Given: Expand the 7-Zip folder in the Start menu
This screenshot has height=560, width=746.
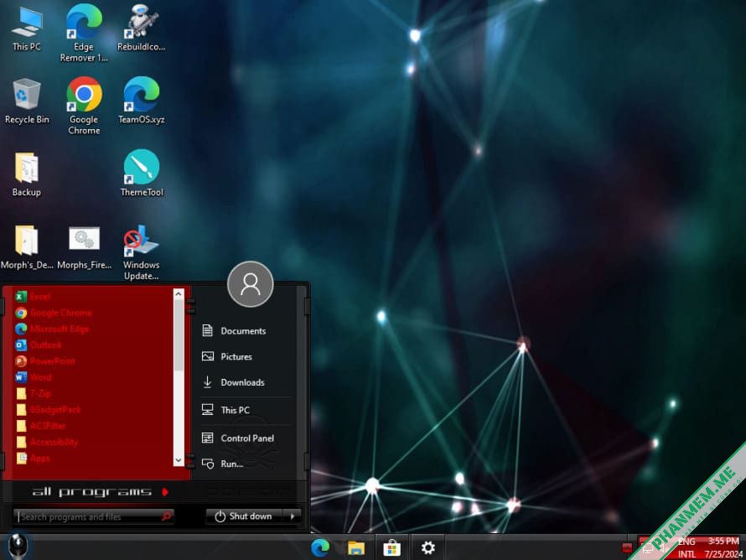Looking at the screenshot, I should point(33,393).
